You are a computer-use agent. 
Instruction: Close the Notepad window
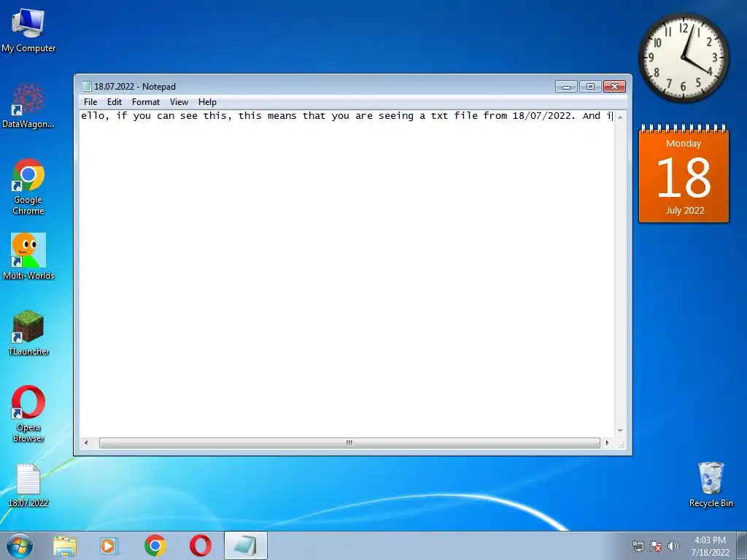[614, 86]
